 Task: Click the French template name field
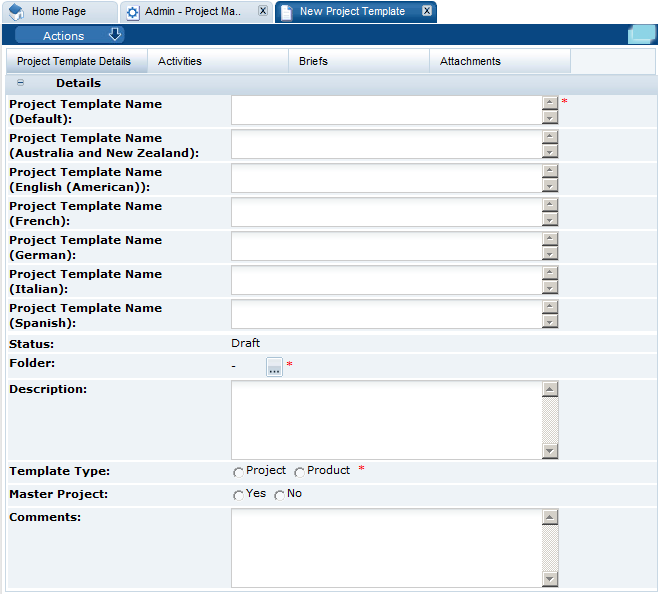(x=386, y=212)
